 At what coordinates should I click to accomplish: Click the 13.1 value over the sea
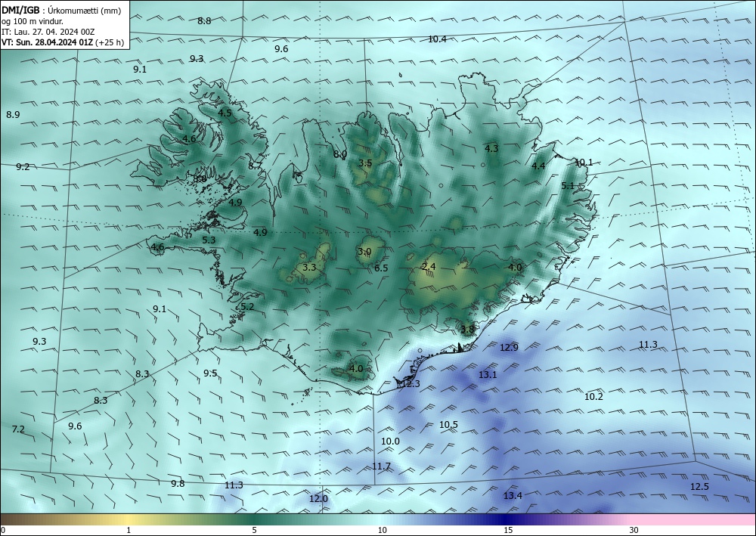(x=488, y=374)
